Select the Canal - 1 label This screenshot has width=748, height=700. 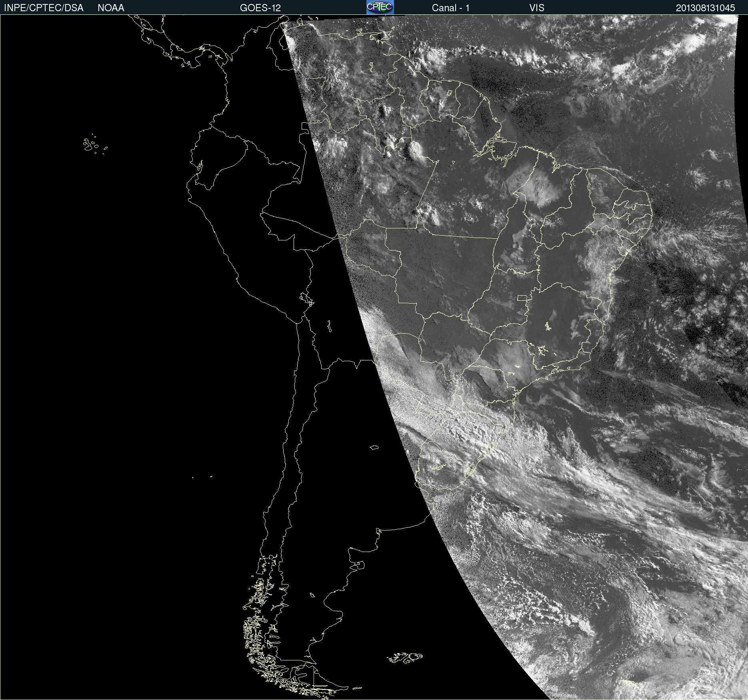tap(451, 8)
